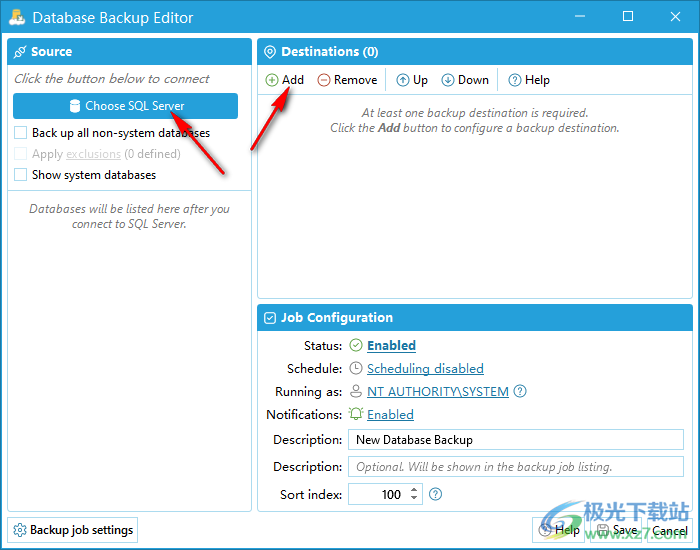Move destination Up in the list
The height and width of the screenshot is (550, 700).
[412, 80]
